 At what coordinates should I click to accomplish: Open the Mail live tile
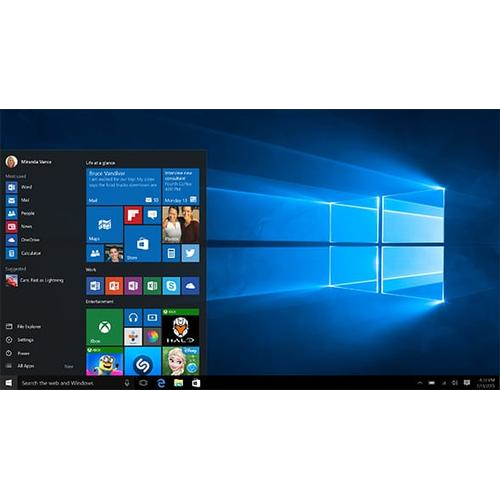pyautogui.click(x=123, y=186)
